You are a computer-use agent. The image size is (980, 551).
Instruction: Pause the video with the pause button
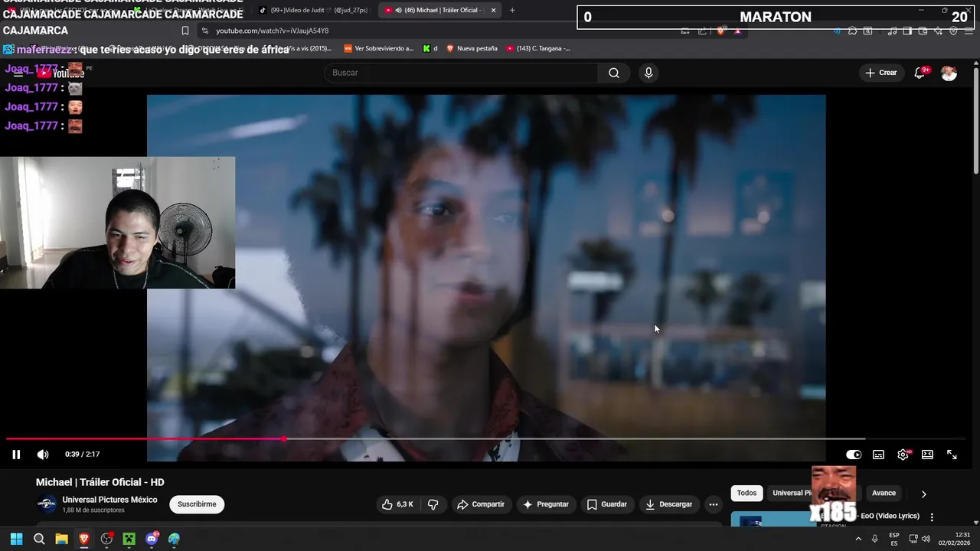pos(16,455)
